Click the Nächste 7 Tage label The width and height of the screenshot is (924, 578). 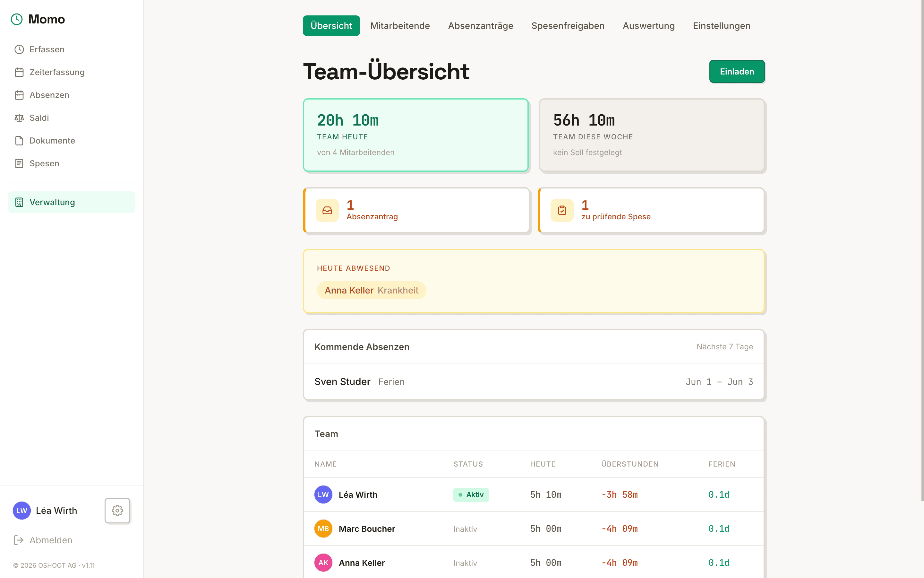724,347
